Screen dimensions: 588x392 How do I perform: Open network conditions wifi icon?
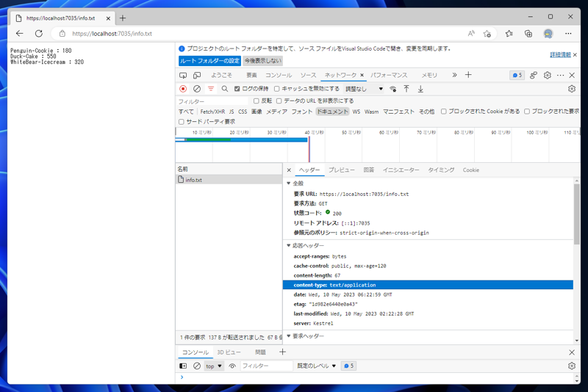click(392, 89)
